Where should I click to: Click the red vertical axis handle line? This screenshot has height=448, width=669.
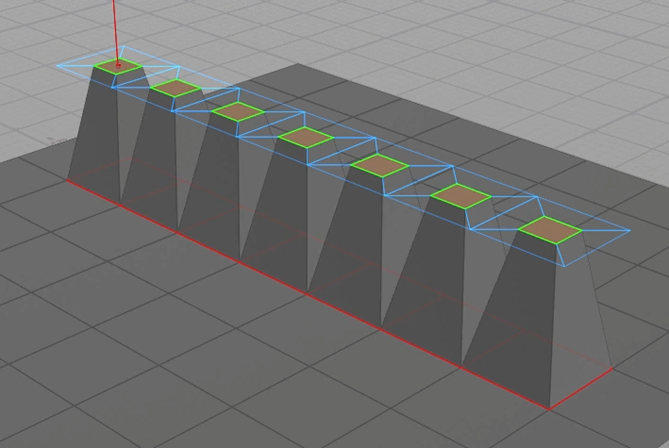click(115, 32)
